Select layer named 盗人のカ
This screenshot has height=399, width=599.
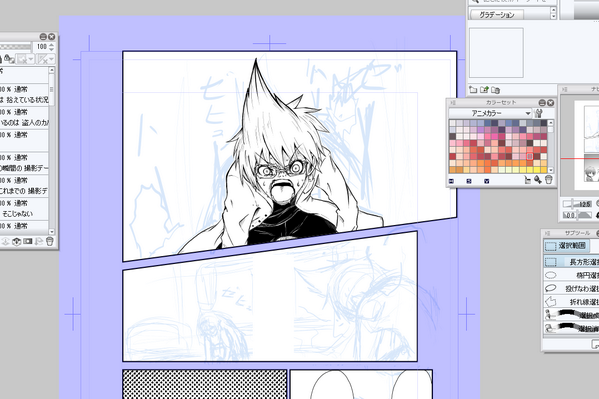pyautogui.click(x=24, y=118)
